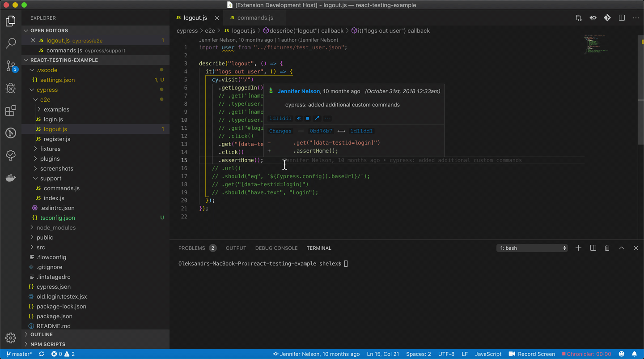Open Source Control view with 3 badge
Screen dimensions: 644x359
tap(11, 66)
